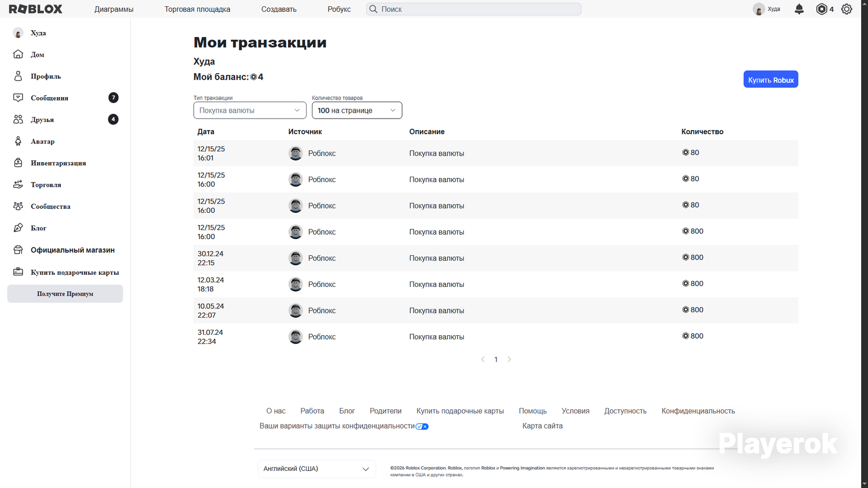Open Аватар avatar icon in sidebar

point(18,141)
